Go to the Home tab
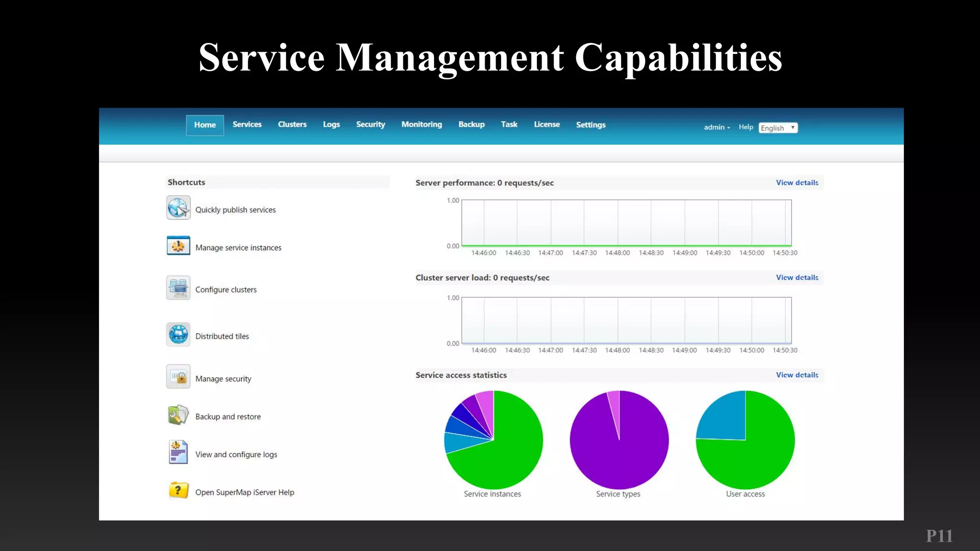The image size is (980, 551). pos(205,125)
